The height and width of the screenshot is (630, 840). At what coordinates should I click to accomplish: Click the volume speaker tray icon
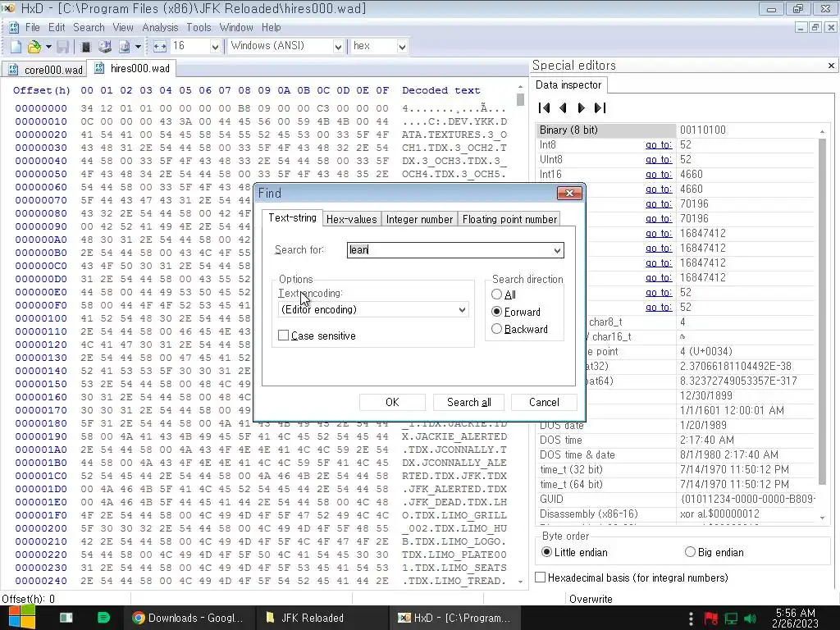point(750,619)
